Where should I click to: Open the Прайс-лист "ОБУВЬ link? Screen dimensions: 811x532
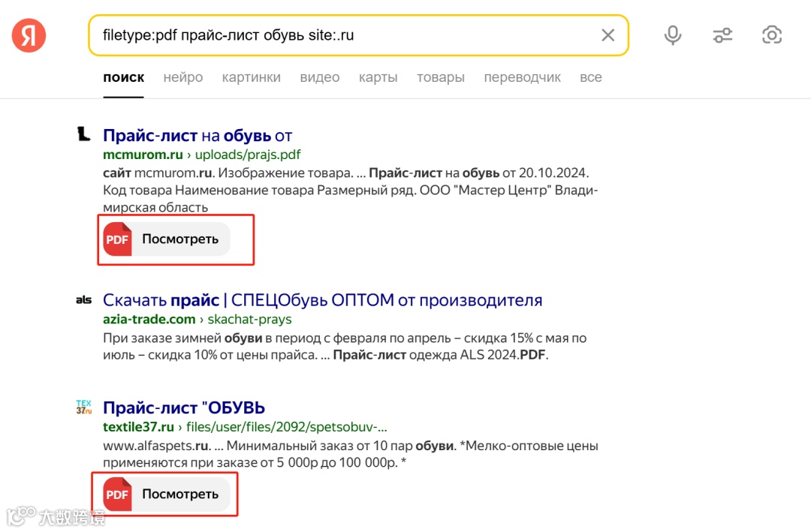point(184,408)
